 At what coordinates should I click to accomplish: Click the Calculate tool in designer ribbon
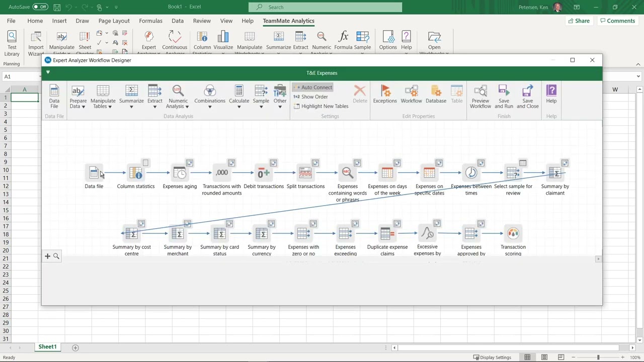239,96
